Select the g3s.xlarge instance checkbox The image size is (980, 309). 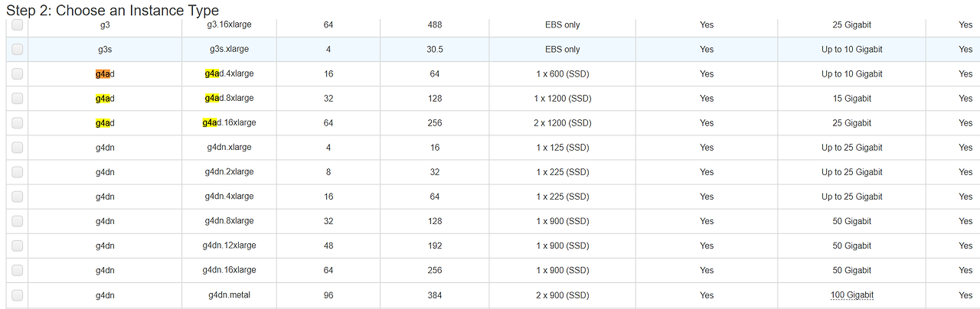point(17,49)
